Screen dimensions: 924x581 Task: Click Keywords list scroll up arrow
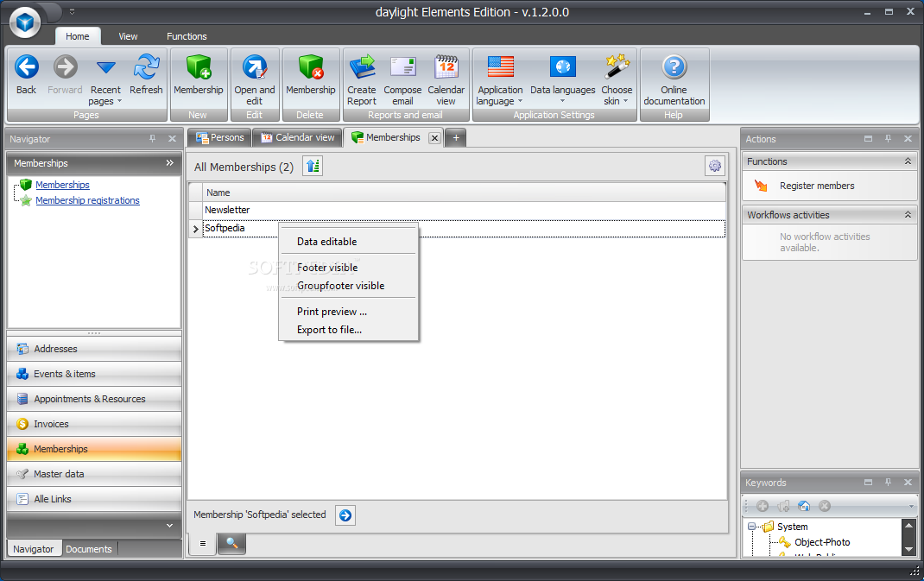(908, 526)
